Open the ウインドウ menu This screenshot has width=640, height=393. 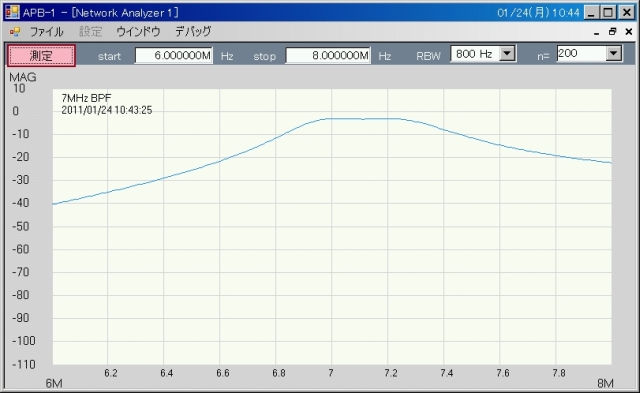(x=138, y=32)
